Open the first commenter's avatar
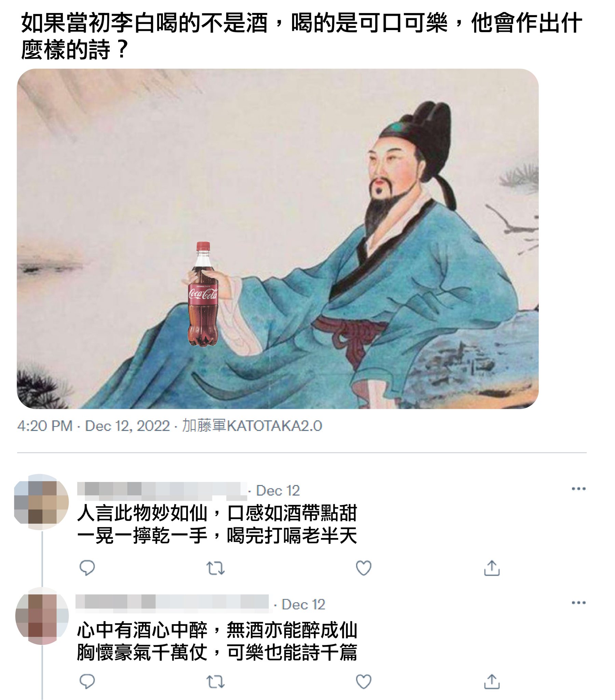Viewport: 615px width, 700px height. click(x=41, y=502)
